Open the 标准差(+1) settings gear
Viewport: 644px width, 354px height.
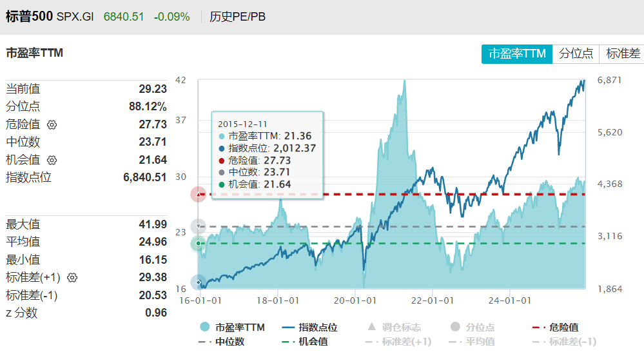click(72, 278)
